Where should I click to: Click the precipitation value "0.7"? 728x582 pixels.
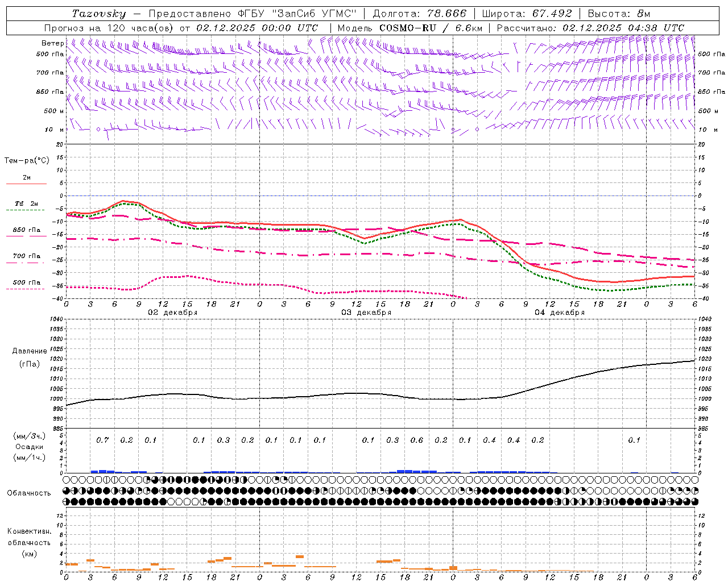(x=102, y=440)
